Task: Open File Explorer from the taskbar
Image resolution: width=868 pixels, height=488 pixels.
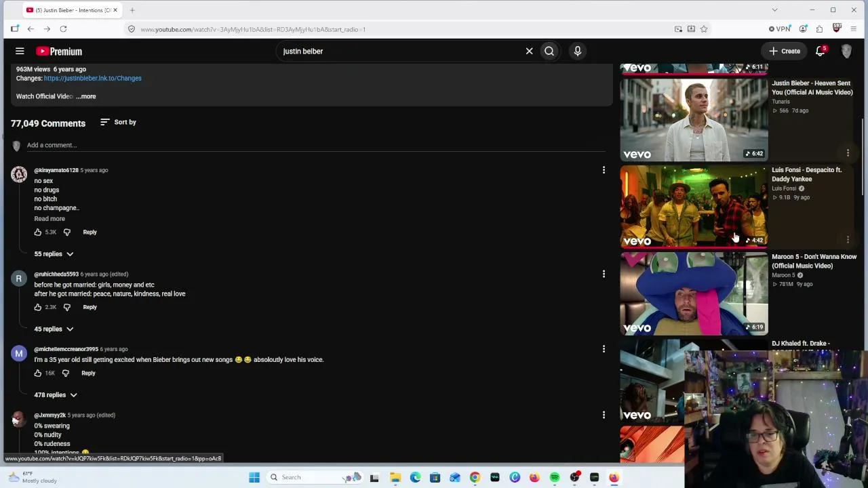Action: tap(395, 477)
